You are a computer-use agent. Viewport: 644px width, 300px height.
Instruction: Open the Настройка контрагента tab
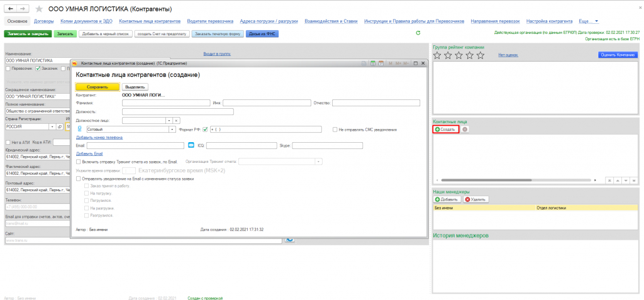(549, 21)
